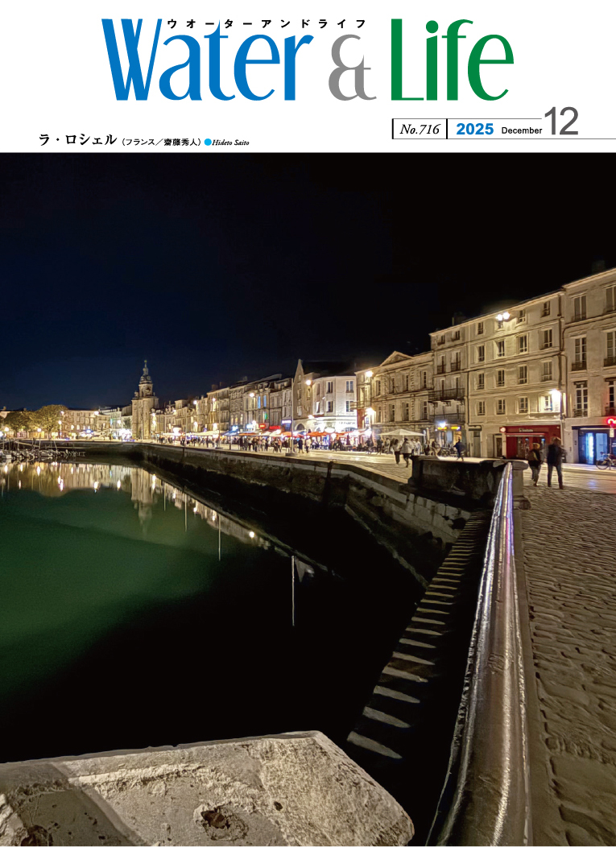616x847 pixels.
Task: Click the "December" month label
Action: (x=521, y=130)
